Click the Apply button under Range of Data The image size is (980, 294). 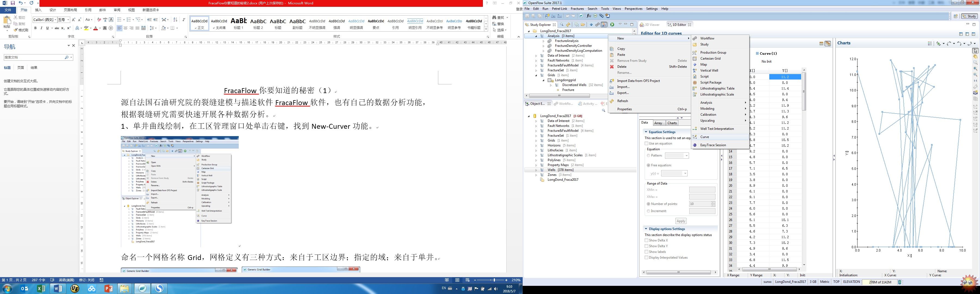pos(681,221)
